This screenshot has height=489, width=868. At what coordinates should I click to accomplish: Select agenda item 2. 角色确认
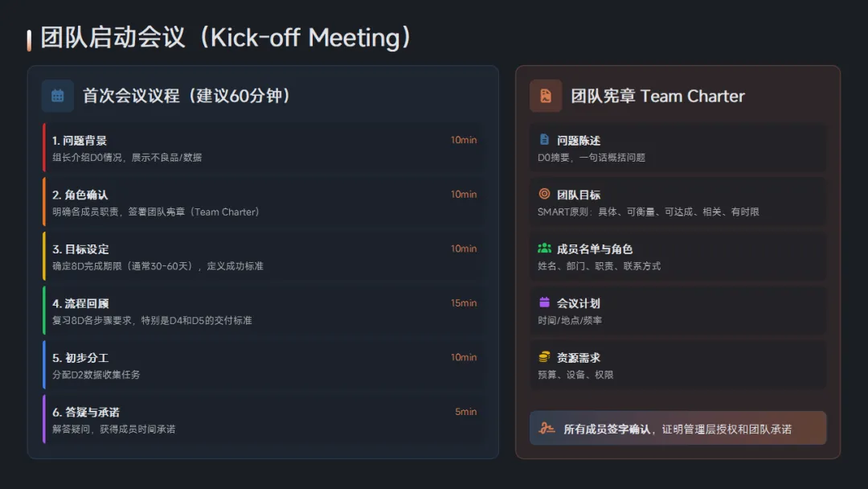262,202
